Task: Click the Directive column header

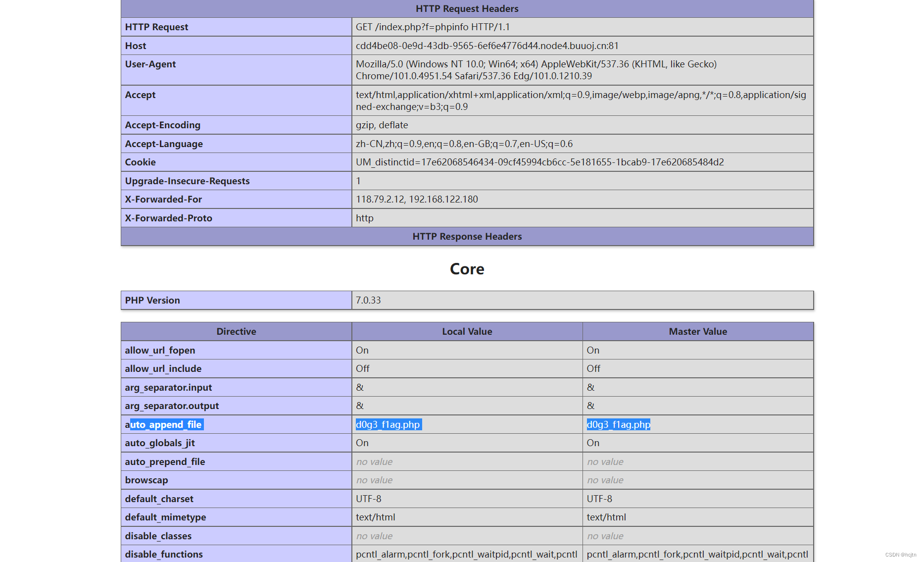Action: [x=236, y=331]
